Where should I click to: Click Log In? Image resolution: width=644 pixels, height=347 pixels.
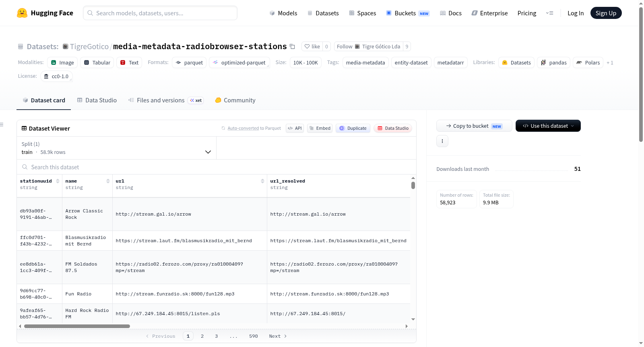pyautogui.click(x=576, y=13)
